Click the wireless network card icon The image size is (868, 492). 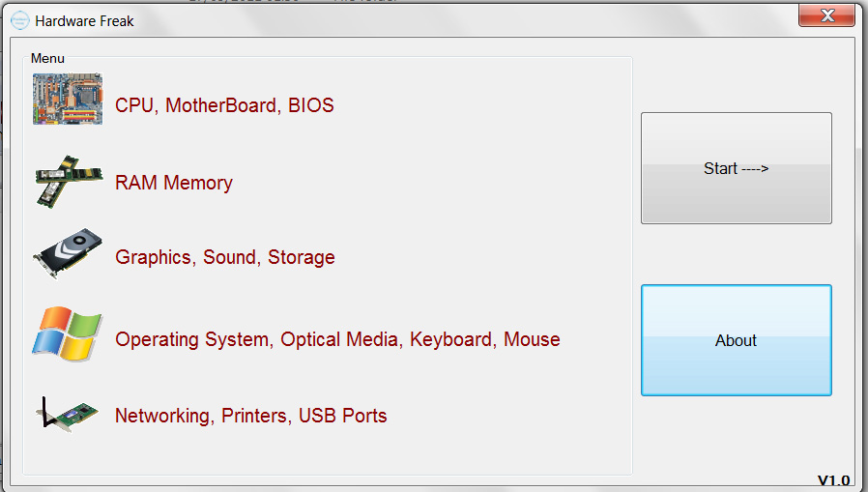[68, 414]
